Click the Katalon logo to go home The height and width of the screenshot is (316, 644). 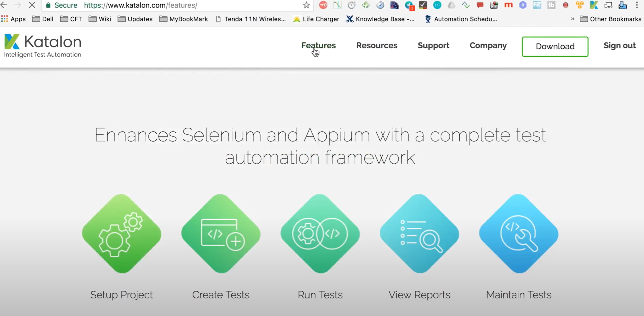coord(43,46)
